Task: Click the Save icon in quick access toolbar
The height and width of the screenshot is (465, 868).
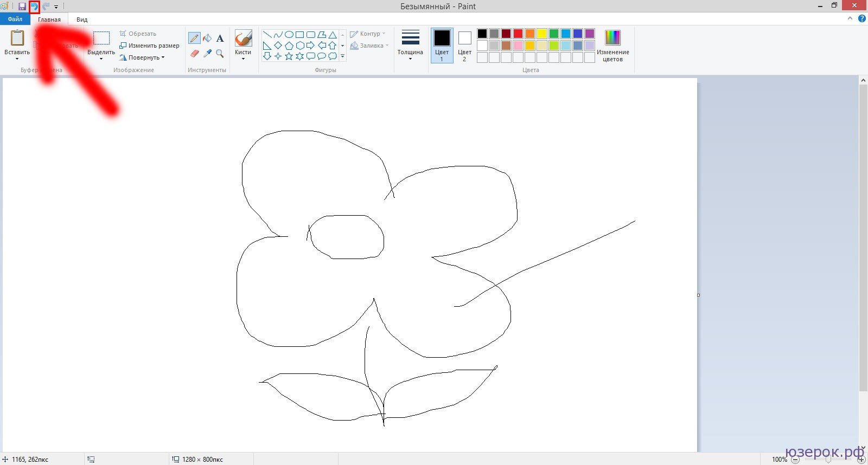Action: point(22,7)
